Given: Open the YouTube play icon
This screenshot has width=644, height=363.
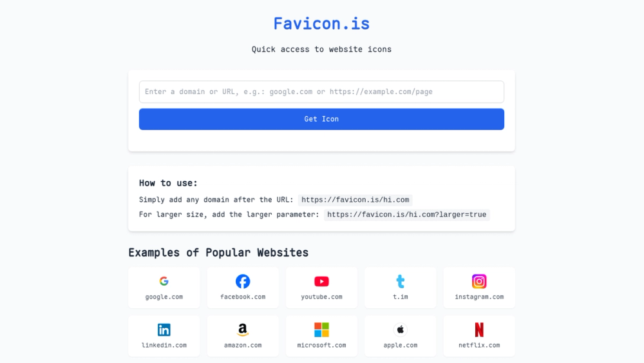Looking at the screenshot, I should coord(321,281).
